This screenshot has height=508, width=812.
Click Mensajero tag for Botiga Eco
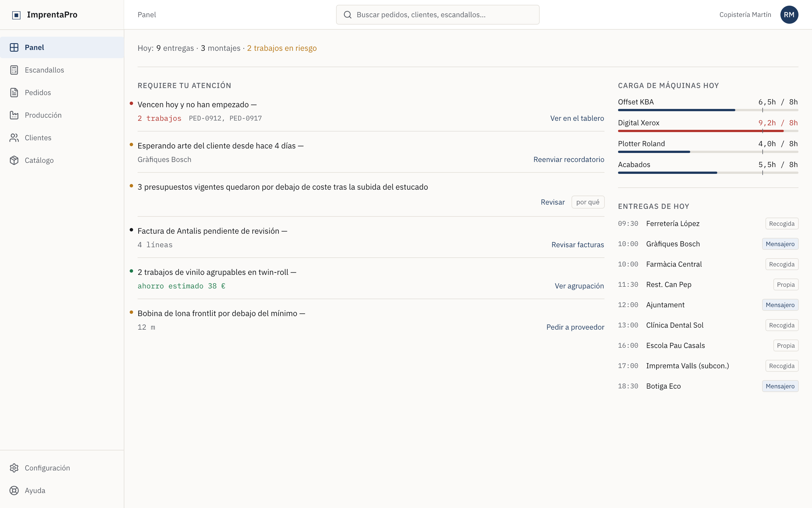tap(780, 386)
